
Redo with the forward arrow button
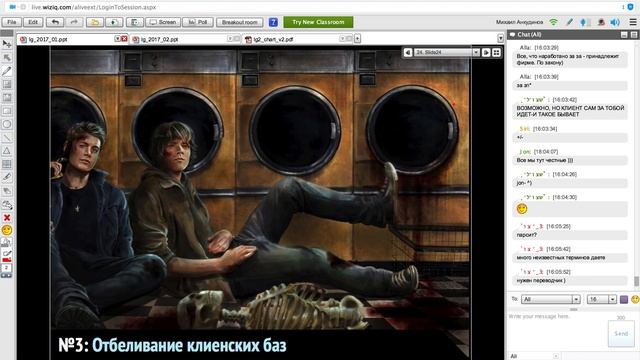coord(74,22)
